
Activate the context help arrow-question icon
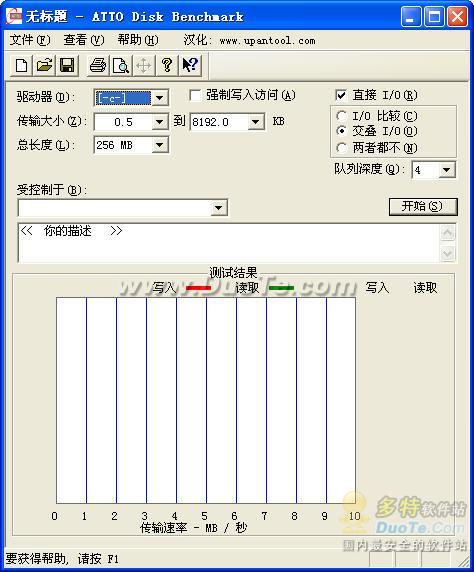(x=190, y=66)
